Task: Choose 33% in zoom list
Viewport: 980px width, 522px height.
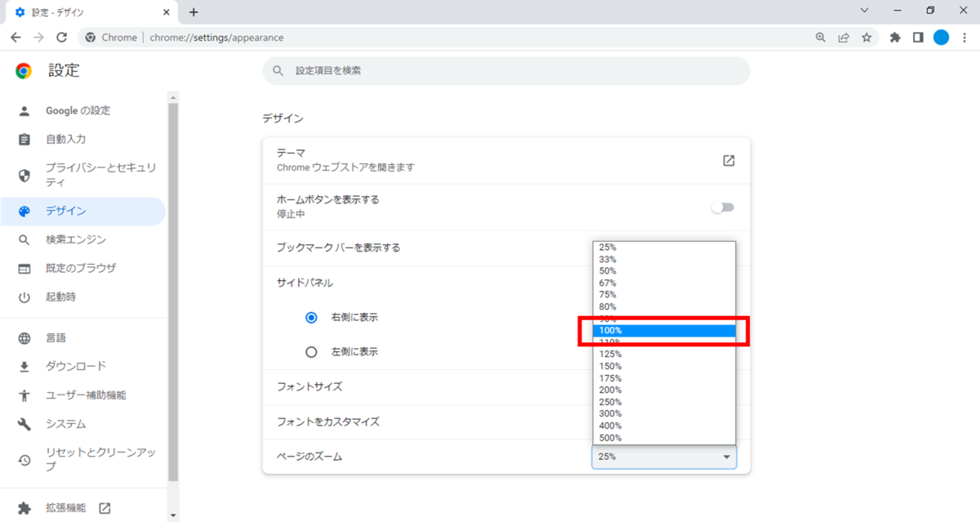Action: pyautogui.click(x=664, y=259)
